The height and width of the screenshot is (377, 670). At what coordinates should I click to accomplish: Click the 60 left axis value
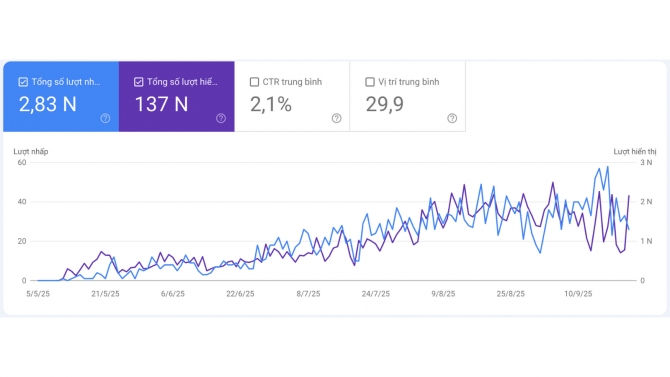[x=22, y=162]
